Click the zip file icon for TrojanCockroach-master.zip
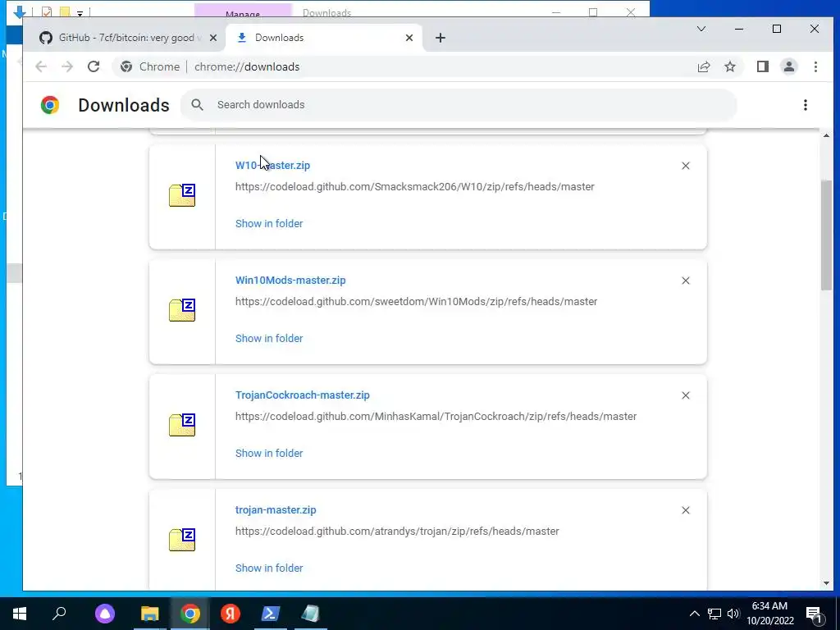The height and width of the screenshot is (630, 840). (x=182, y=424)
